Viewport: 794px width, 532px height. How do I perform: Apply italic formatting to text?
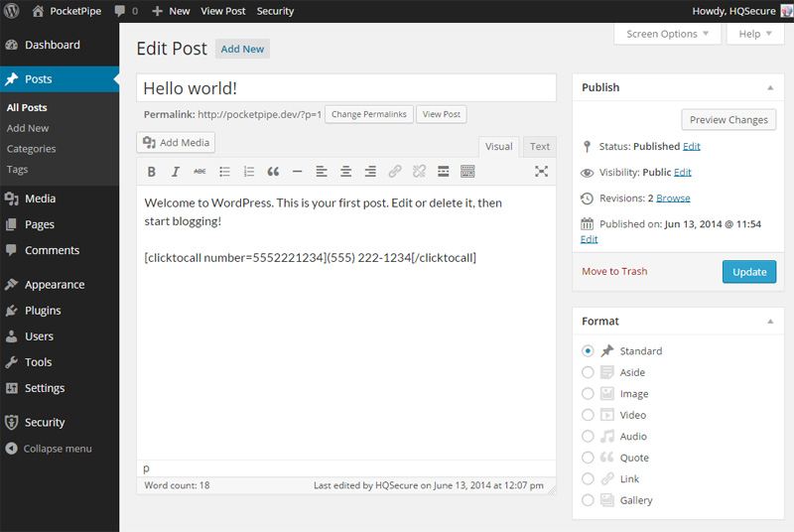click(176, 172)
